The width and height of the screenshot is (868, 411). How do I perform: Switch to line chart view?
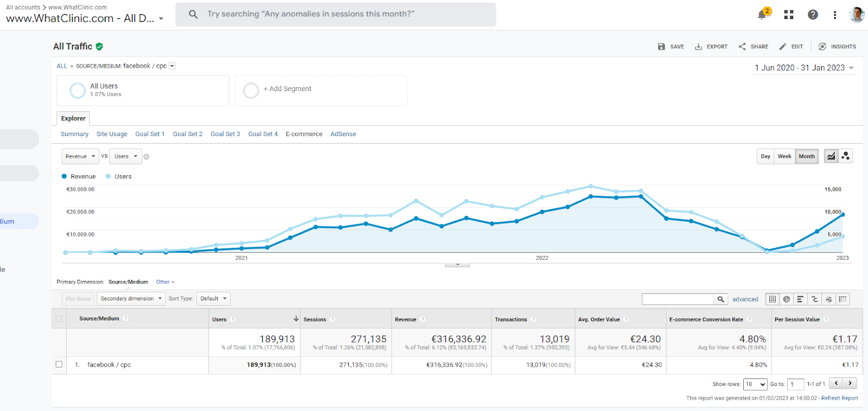831,156
